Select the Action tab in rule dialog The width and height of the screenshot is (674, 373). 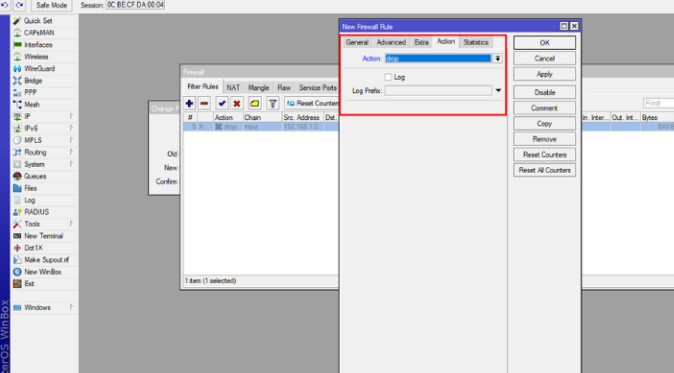(x=446, y=41)
